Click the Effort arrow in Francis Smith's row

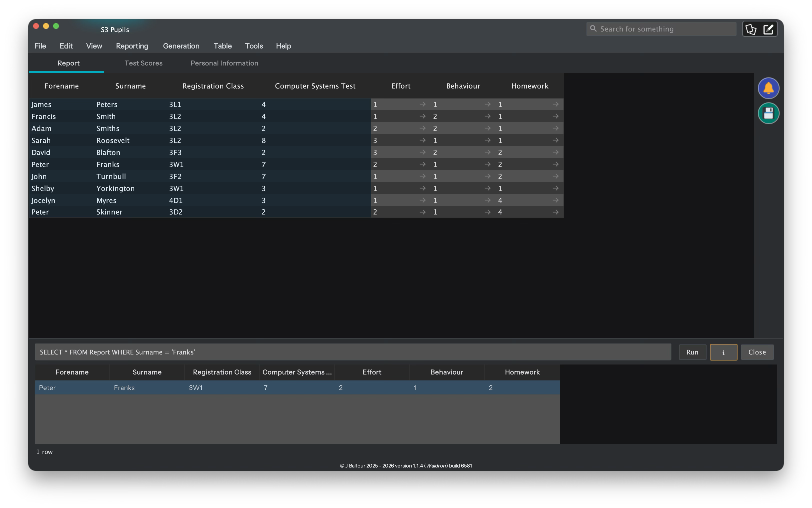pyautogui.click(x=423, y=116)
